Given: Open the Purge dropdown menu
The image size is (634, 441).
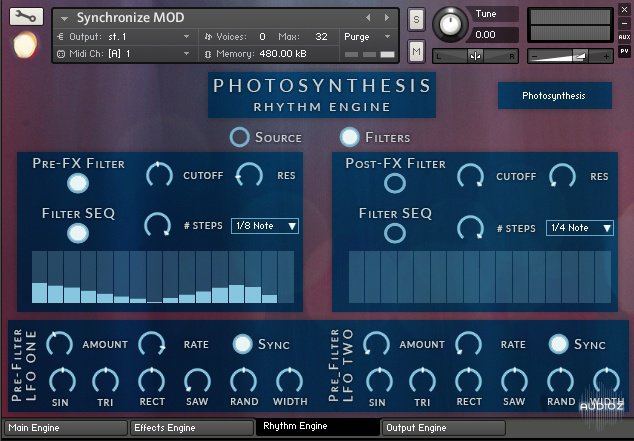Looking at the screenshot, I should (x=368, y=37).
